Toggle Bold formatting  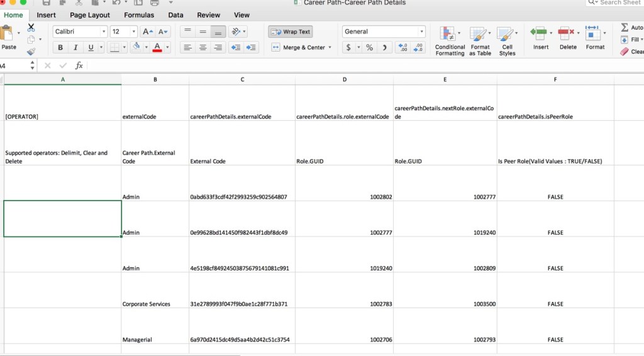pyautogui.click(x=60, y=47)
